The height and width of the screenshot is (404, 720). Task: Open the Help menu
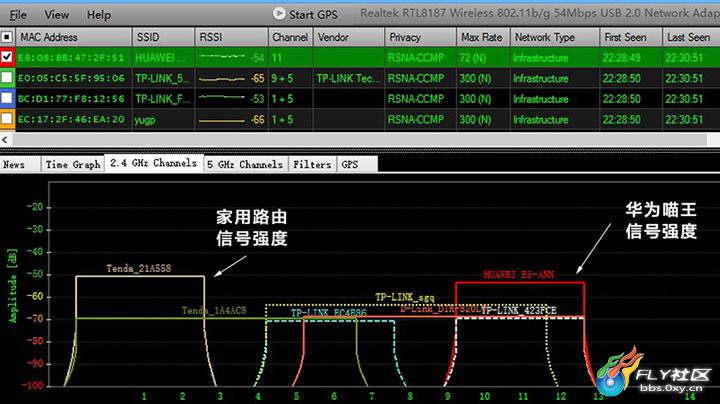click(x=99, y=15)
